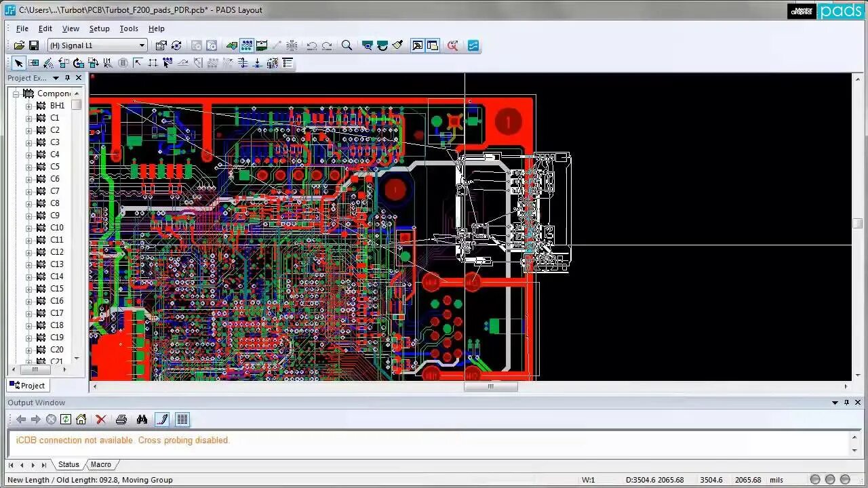Viewport: 868px width, 488px height.
Task: Switch to the Macro tab
Action: tap(101, 464)
